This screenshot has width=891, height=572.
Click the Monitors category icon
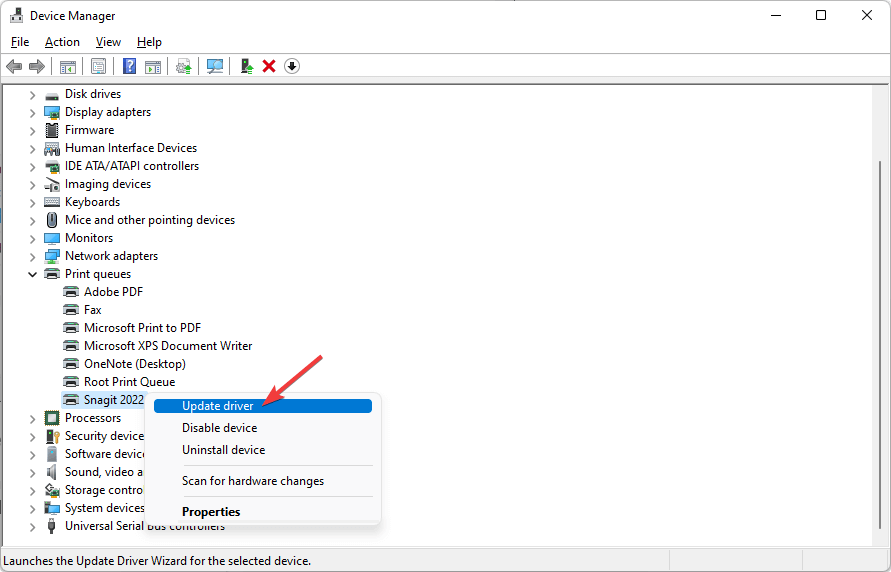point(52,239)
